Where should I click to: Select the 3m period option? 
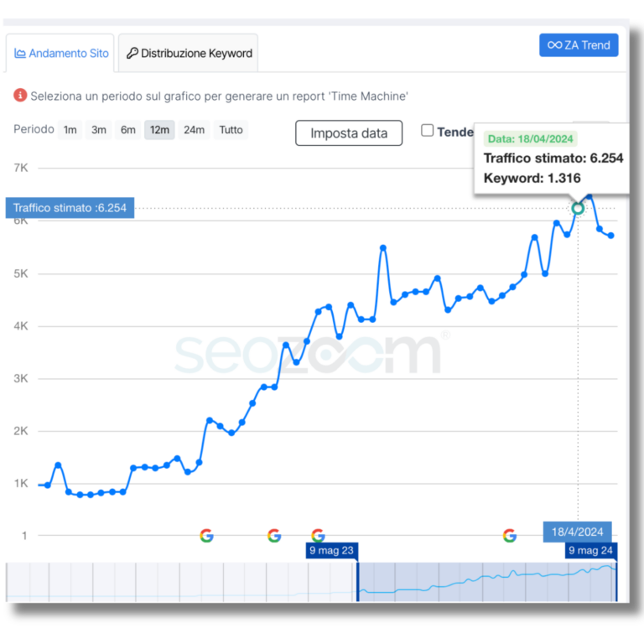click(99, 130)
